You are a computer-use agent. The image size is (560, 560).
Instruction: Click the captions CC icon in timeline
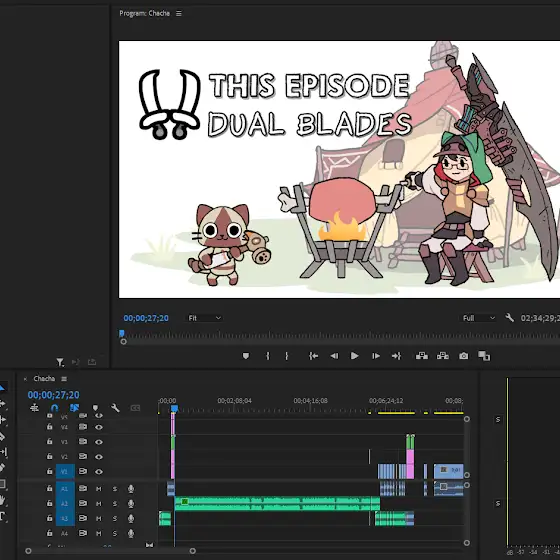coord(135,408)
